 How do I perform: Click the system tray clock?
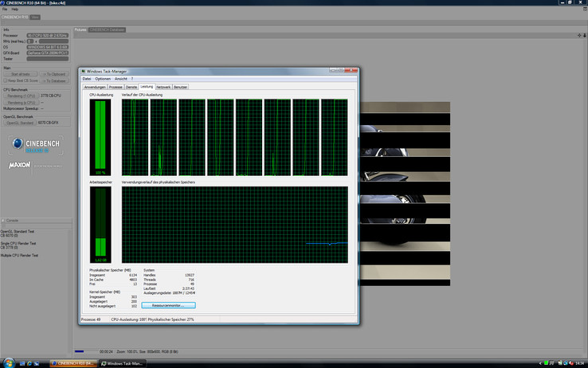click(578, 362)
